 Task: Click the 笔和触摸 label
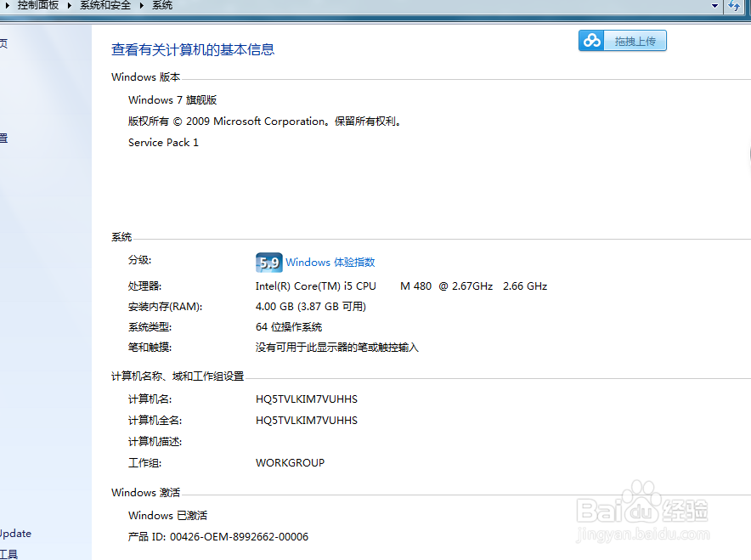(x=150, y=348)
